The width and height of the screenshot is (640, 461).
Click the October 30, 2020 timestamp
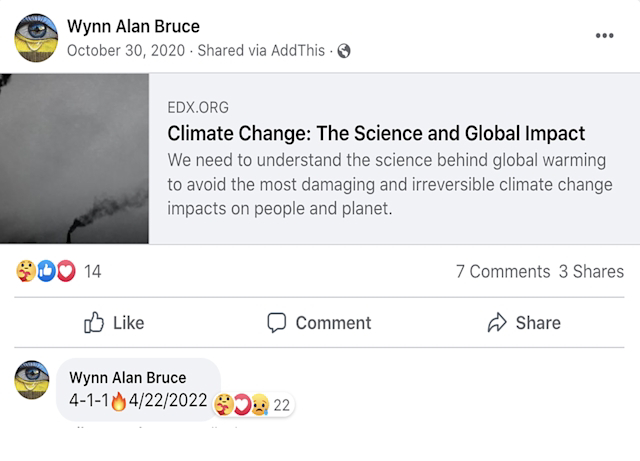click(x=127, y=51)
